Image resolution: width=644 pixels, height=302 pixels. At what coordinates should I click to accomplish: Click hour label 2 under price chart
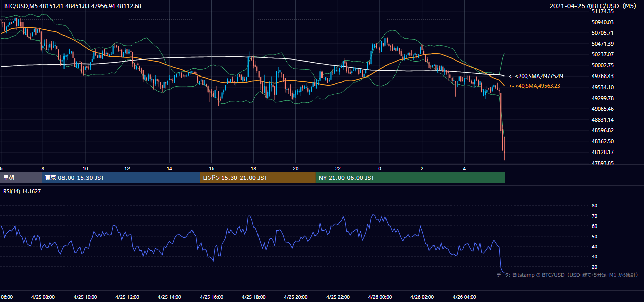(422, 168)
